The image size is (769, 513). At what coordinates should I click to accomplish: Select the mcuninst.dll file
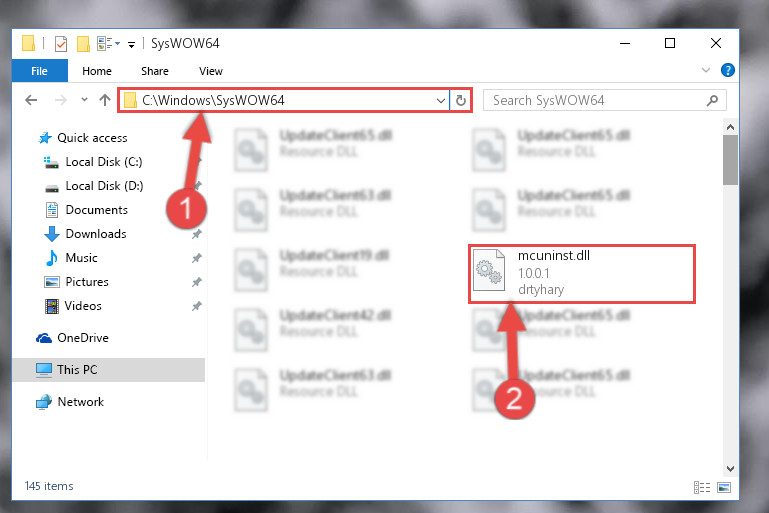582,273
